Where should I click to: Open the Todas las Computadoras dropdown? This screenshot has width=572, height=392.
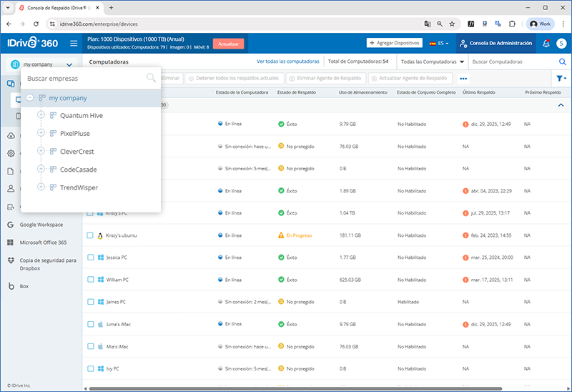point(433,62)
